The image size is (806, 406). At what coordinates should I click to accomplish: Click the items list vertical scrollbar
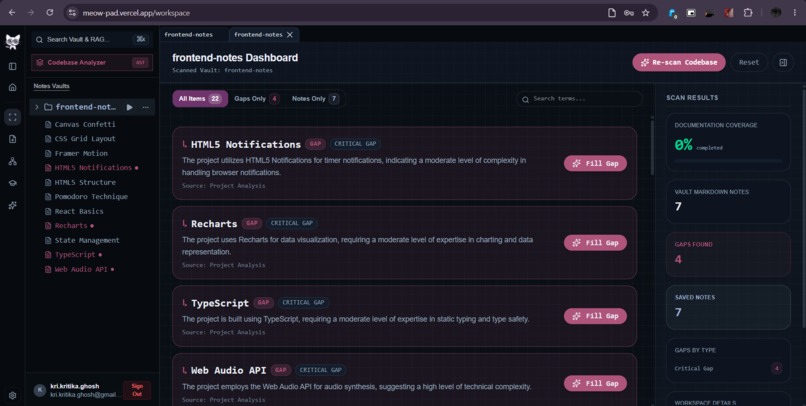pos(652,147)
